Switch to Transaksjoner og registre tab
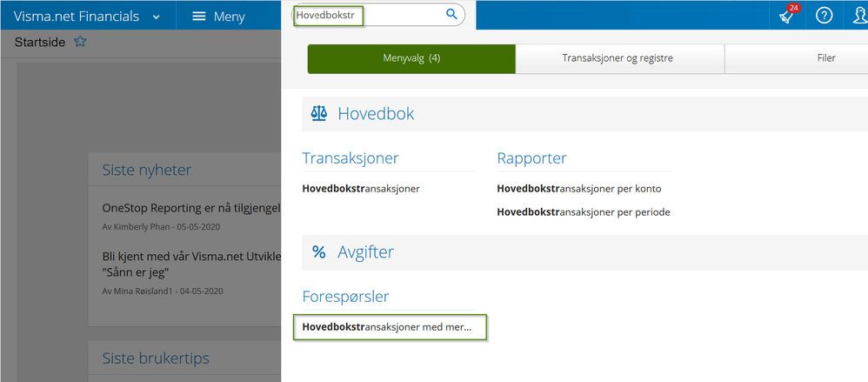The height and width of the screenshot is (382, 868). pyautogui.click(x=619, y=58)
